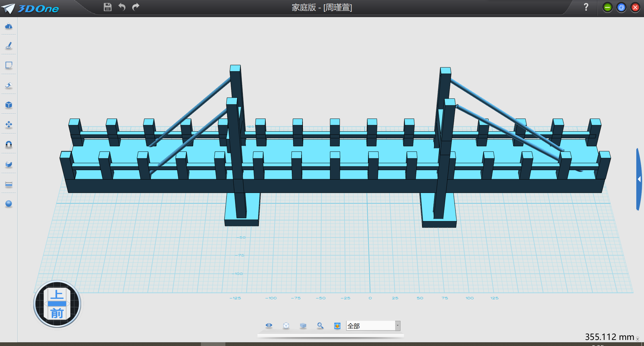
Task: Toggle show/hide with the eye icon
Action: (x=269, y=325)
